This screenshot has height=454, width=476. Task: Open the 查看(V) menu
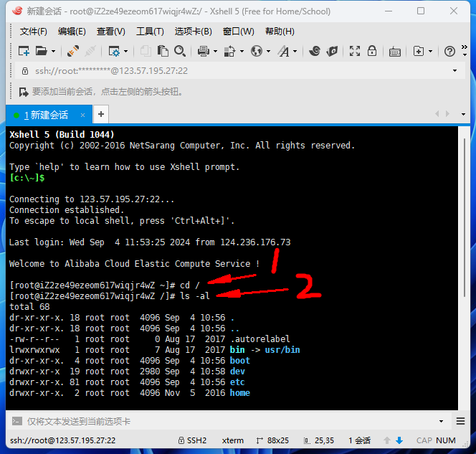coord(111,32)
